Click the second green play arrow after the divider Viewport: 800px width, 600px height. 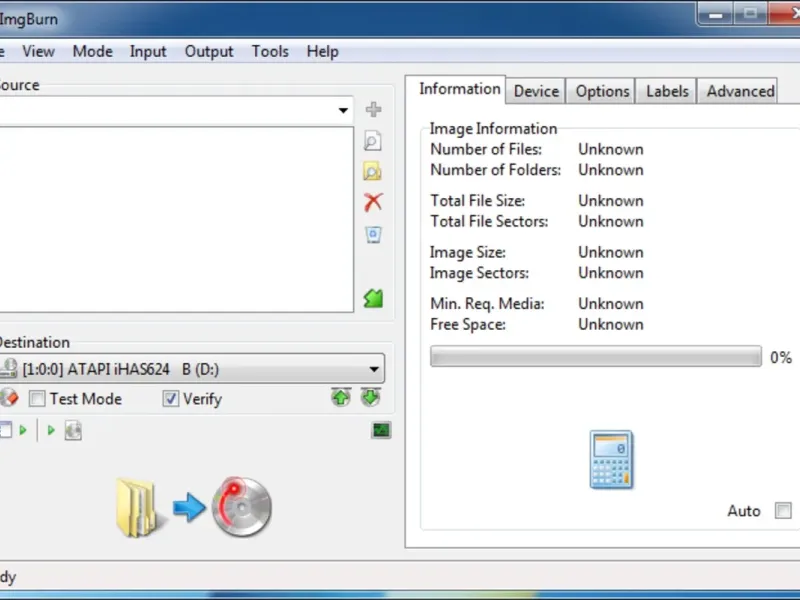[51, 430]
